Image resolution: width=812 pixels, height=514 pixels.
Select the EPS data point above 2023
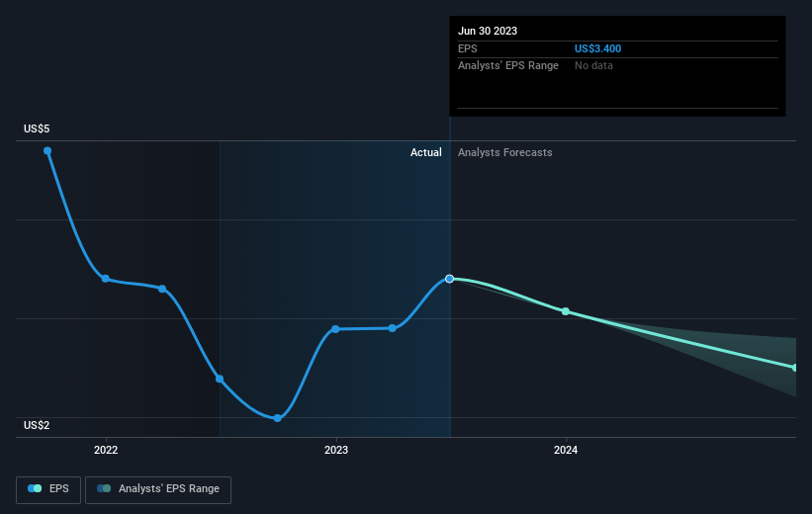335,329
